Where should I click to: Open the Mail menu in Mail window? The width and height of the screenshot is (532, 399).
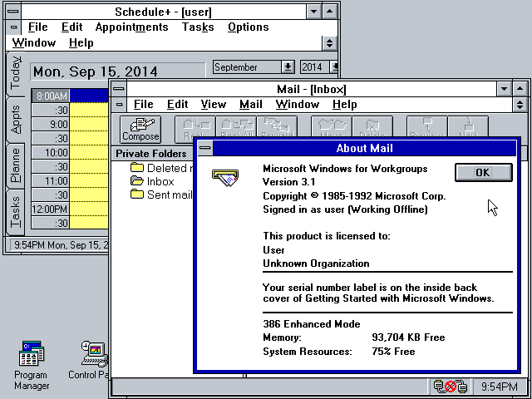pos(251,105)
